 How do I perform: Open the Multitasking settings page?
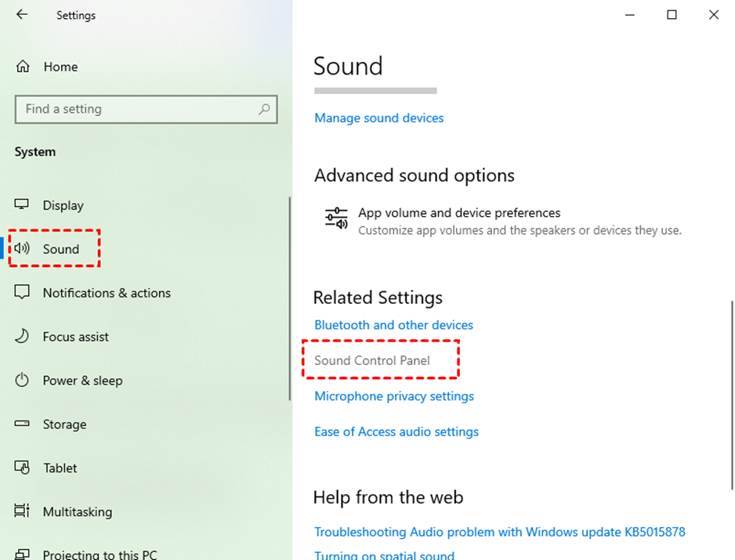coord(77,512)
